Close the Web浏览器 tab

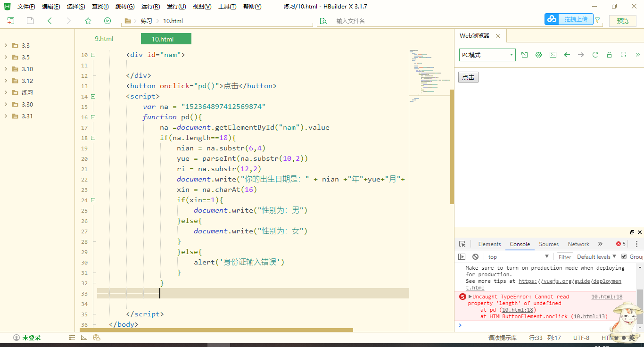pyautogui.click(x=497, y=36)
